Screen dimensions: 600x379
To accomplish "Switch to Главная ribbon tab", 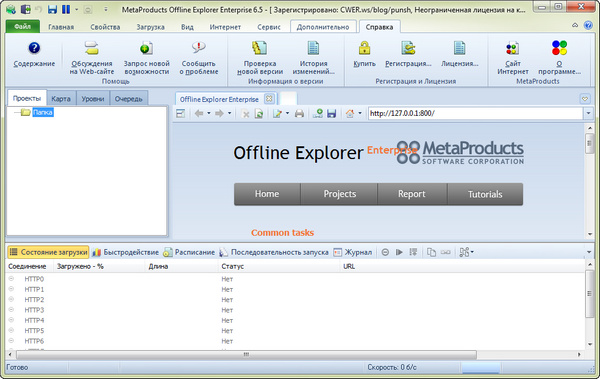I will 61,27.
